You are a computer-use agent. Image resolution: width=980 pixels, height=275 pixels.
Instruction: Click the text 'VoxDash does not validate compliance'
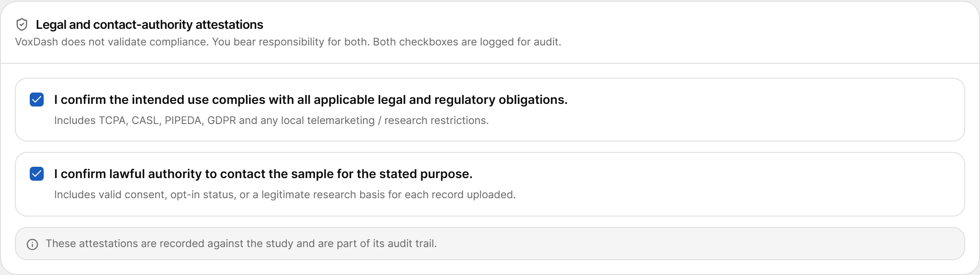[111, 42]
